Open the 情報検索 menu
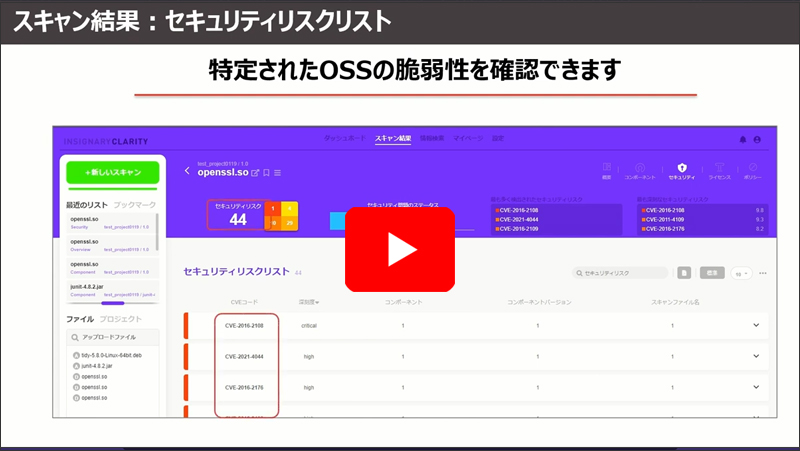The image size is (800, 451). (432, 138)
